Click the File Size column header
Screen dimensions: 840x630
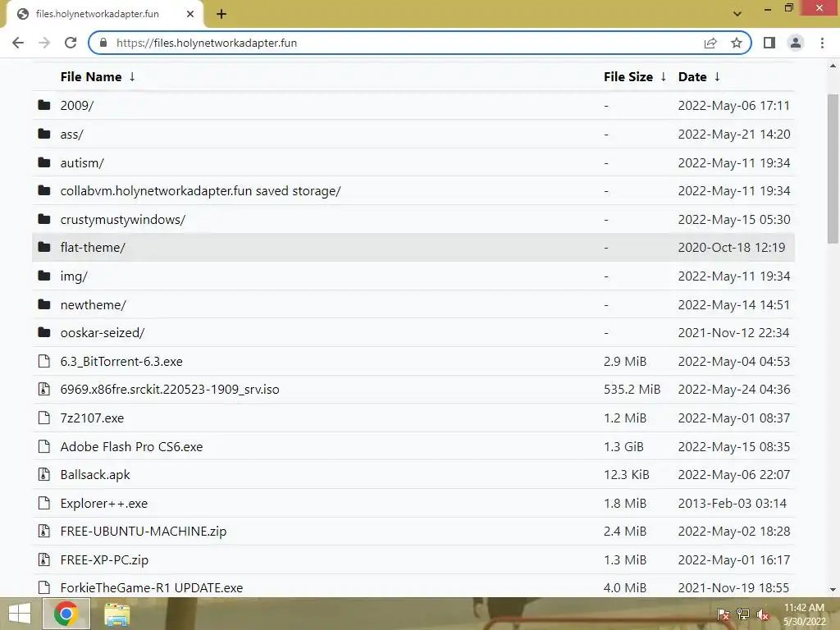(628, 76)
